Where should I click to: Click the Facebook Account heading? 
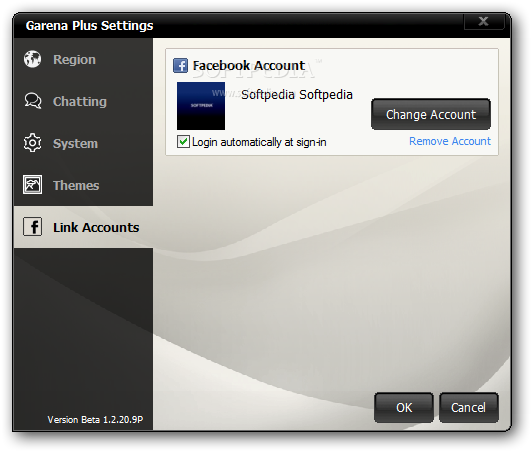click(249, 65)
